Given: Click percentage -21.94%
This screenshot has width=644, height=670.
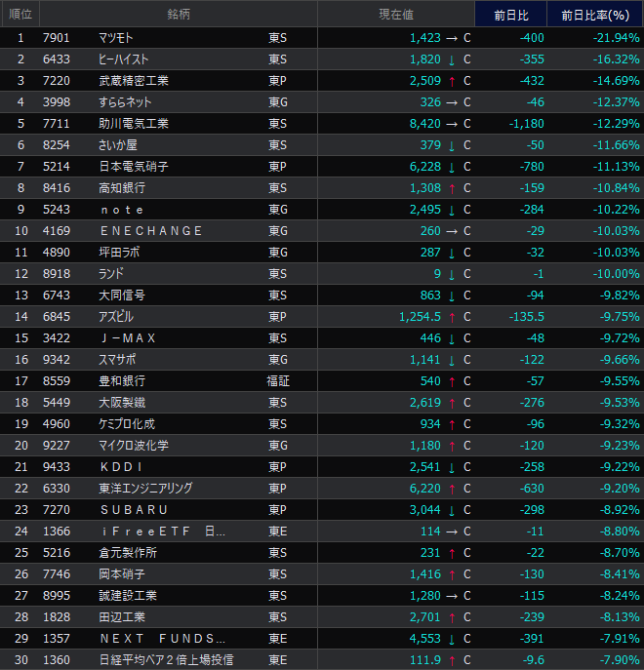Looking at the screenshot, I should pos(617,38).
